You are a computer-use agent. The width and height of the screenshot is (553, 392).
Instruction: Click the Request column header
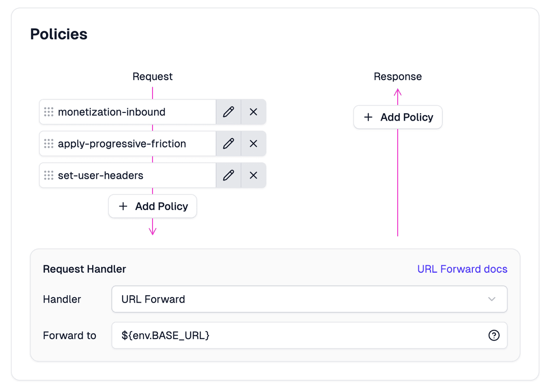click(x=153, y=76)
